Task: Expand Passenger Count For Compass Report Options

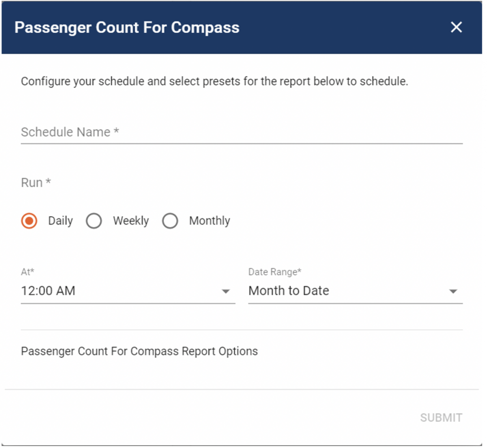Action: pyautogui.click(x=139, y=351)
